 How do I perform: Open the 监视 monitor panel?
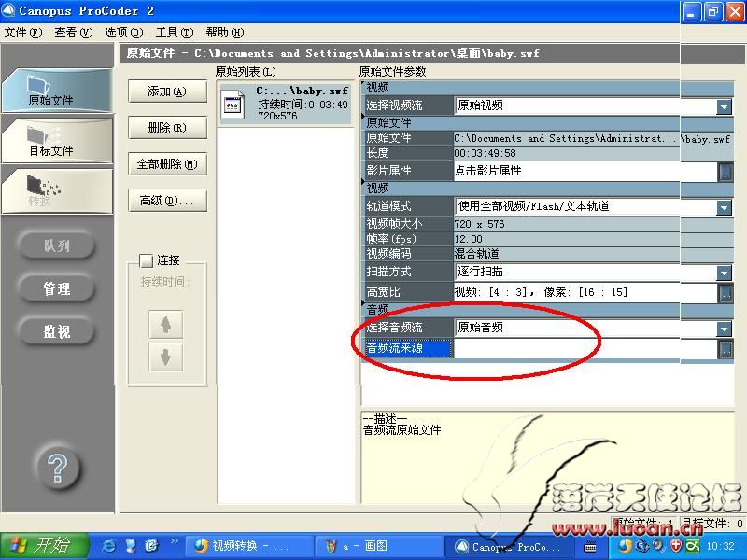[x=57, y=331]
